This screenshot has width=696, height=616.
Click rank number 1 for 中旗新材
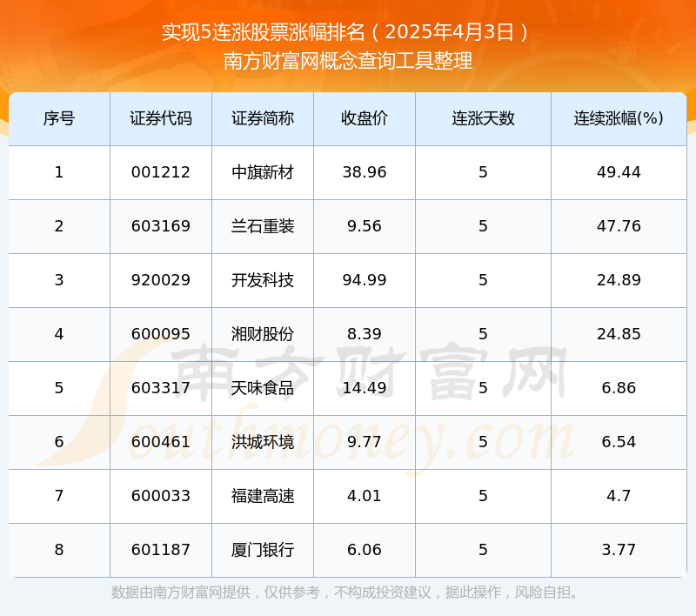click(59, 172)
